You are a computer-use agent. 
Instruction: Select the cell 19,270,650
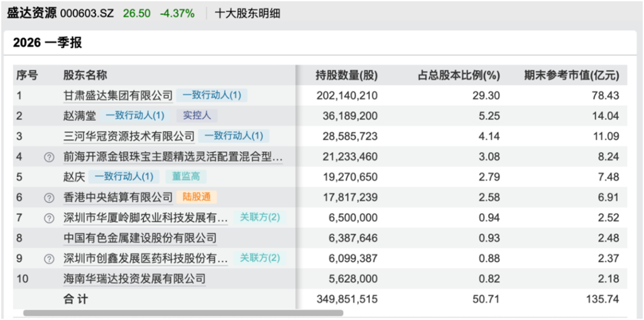(351, 177)
